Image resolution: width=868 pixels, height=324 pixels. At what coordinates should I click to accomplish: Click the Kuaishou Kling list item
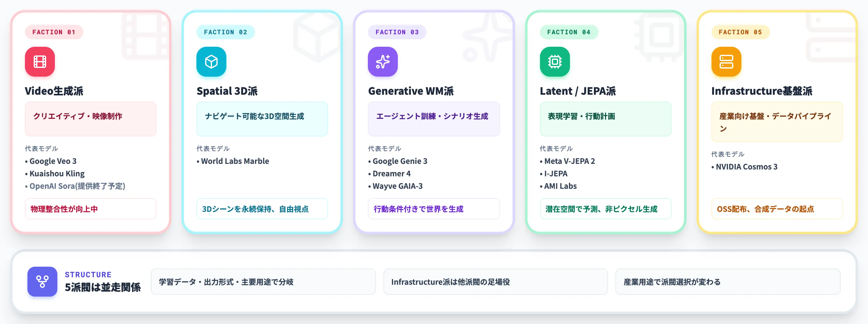point(55,174)
